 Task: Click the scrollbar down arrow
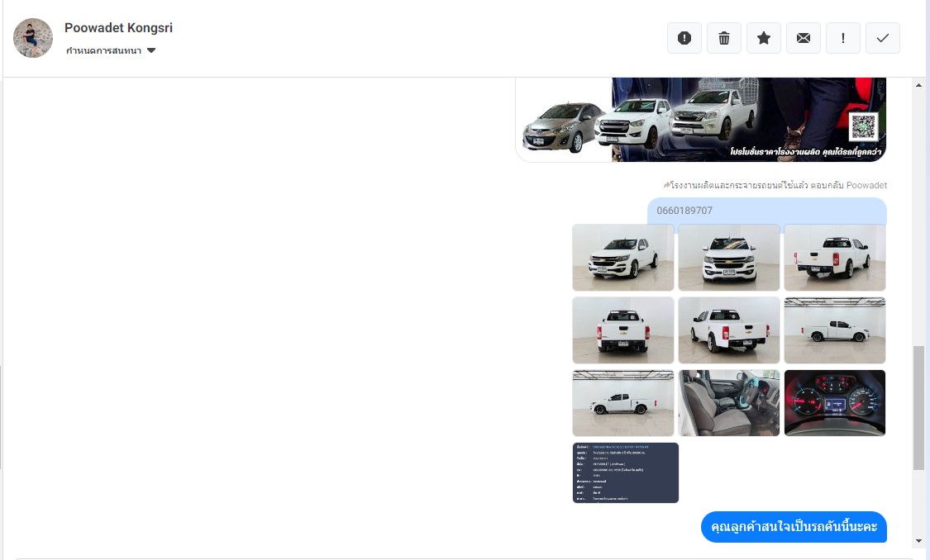918,540
